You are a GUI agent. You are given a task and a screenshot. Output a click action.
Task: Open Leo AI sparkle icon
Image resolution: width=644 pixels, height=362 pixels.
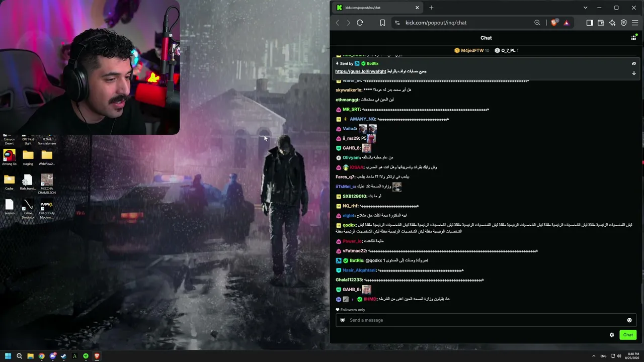(x=612, y=23)
